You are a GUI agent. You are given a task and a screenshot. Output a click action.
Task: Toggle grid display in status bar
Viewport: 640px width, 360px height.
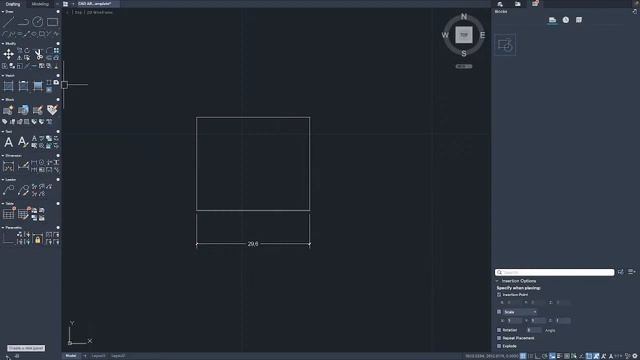pos(523,356)
